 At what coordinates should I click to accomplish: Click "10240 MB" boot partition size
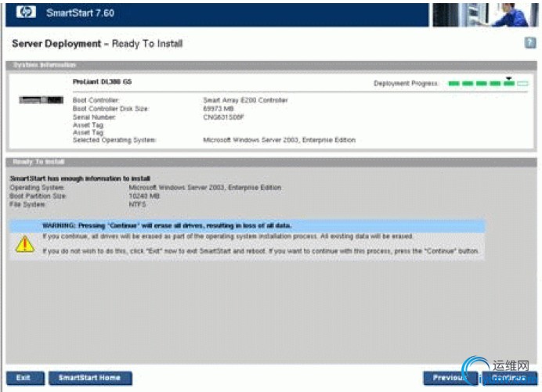pos(144,196)
